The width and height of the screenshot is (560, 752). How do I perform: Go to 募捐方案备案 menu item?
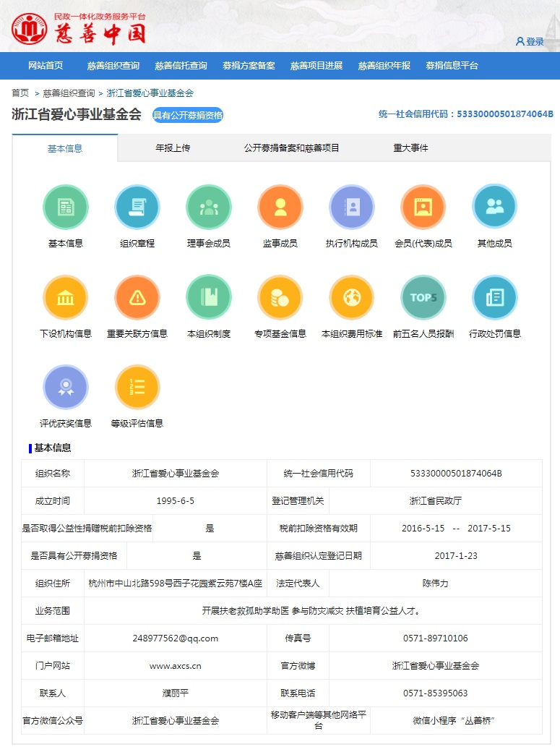249,66
